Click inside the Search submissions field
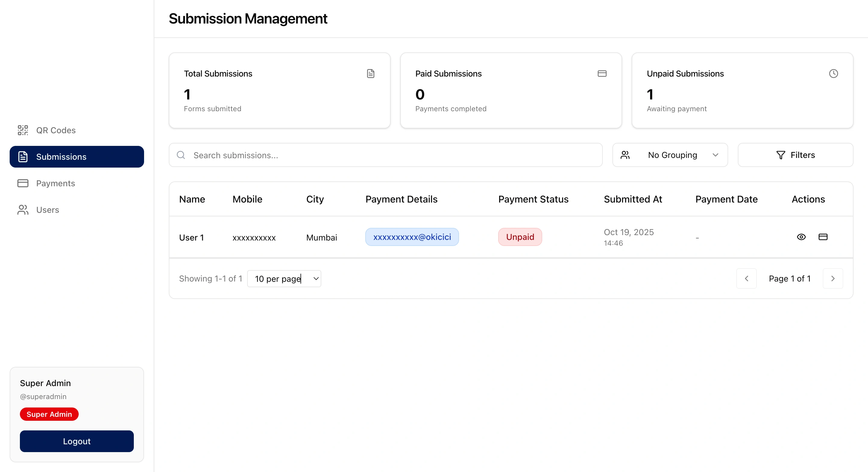 [x=337, y=155]
